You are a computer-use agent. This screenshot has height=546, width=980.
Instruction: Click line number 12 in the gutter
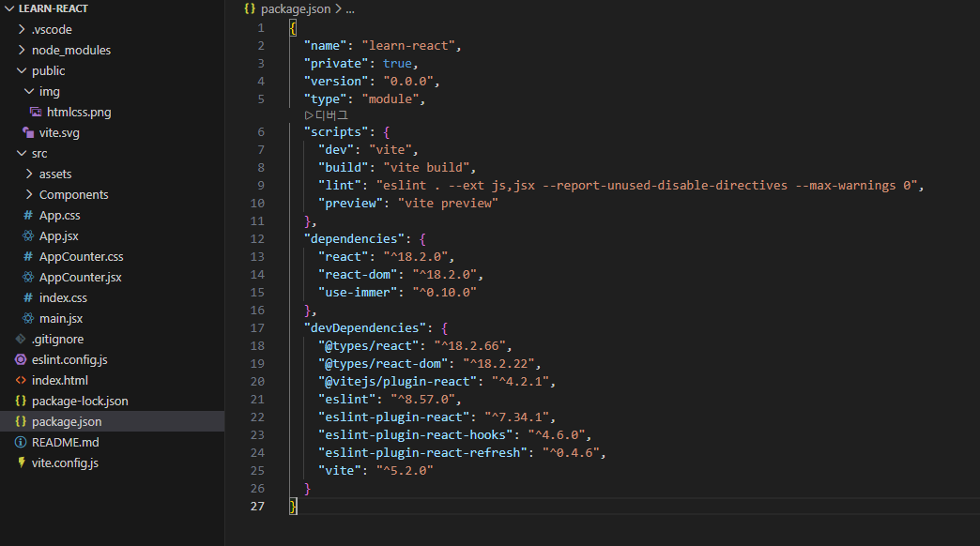click(x=258, y=239)
